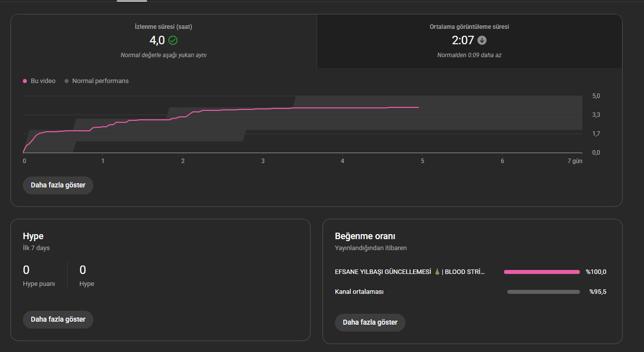The width and height of the screenshot is (644, 352).
Task: Click the pink dot legend for Bu video
Action: pos(25,81)
